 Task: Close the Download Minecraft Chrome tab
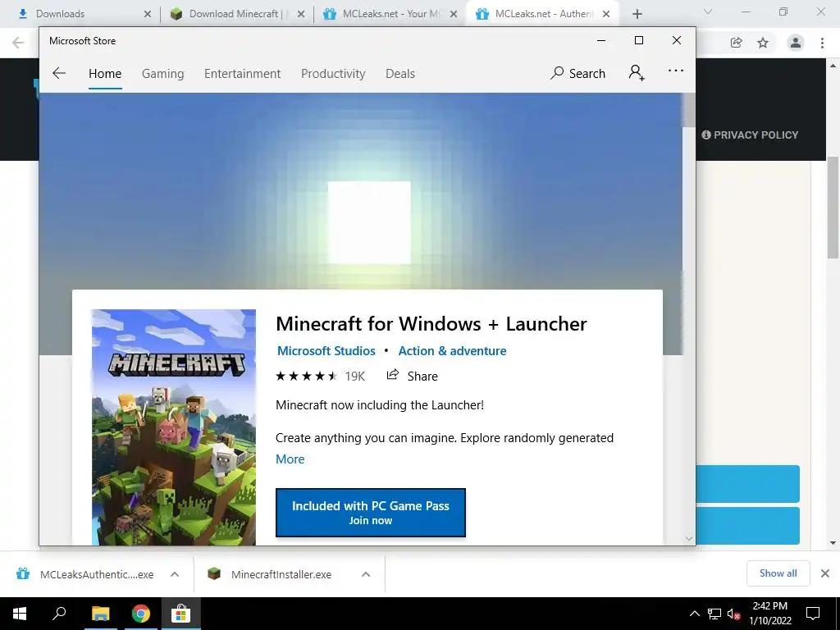[x=301, y=14]
